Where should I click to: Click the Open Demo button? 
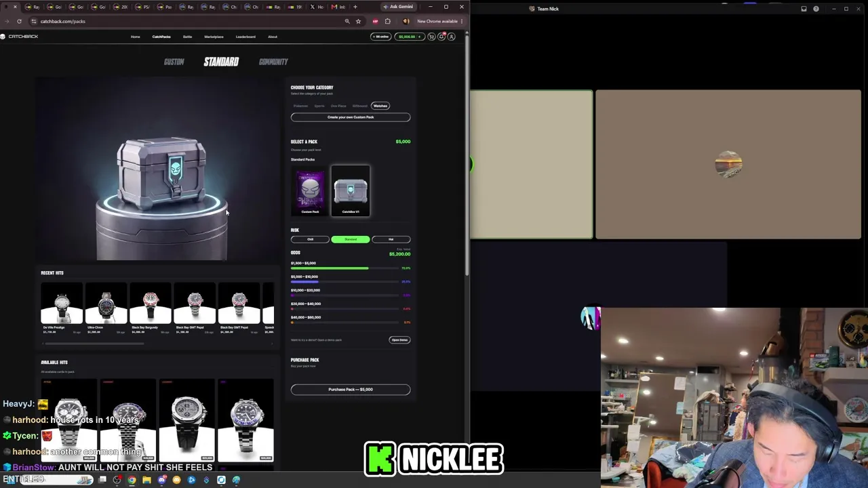coord(399,340)
